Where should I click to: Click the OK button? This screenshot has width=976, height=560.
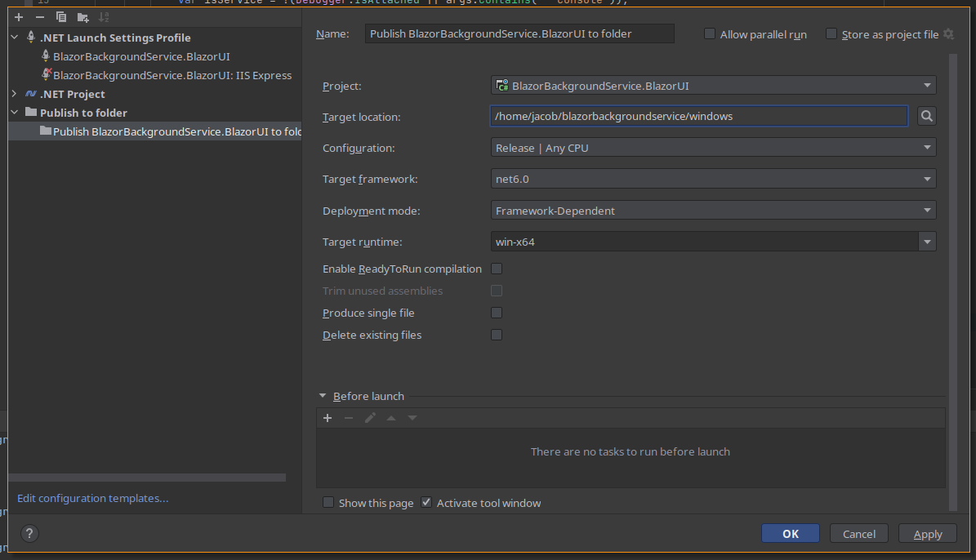(x=791, y=534)
